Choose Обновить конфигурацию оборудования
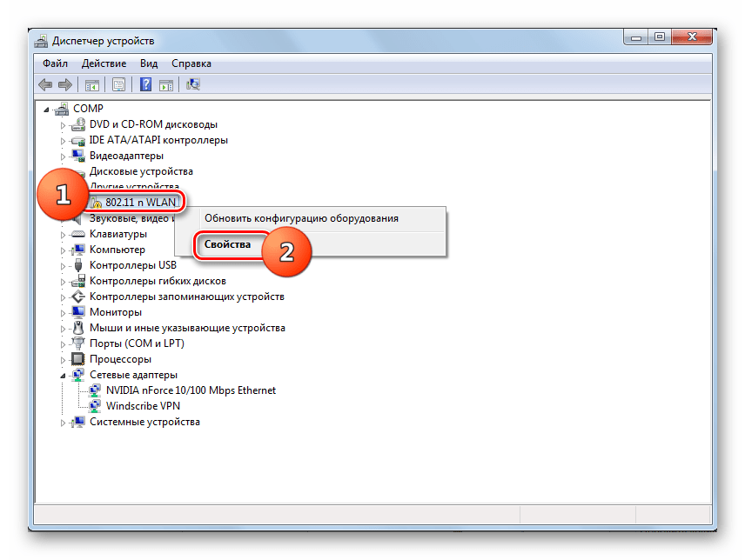This screenshot has width=745, height=560. (310, 219)
